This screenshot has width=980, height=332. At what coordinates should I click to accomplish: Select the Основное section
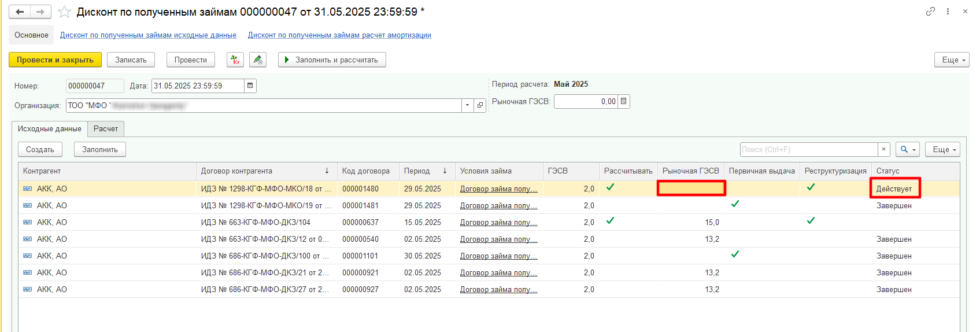point(31,35)
